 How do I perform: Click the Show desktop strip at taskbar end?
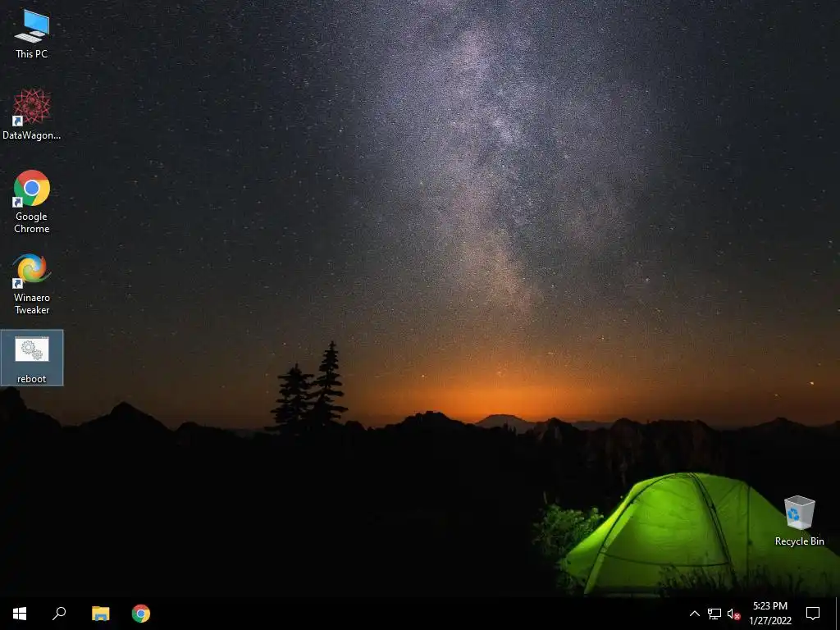pyautogui.click(x=838, y=614)
